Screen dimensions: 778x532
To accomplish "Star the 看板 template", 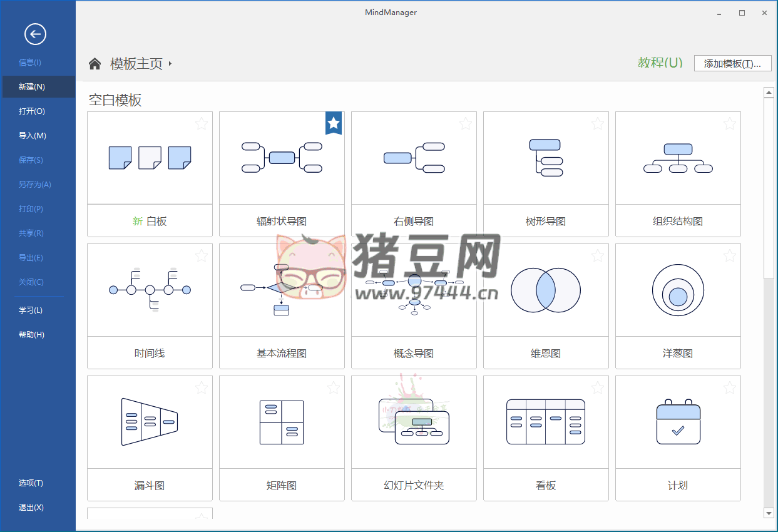I will click(x=598, y=387).
